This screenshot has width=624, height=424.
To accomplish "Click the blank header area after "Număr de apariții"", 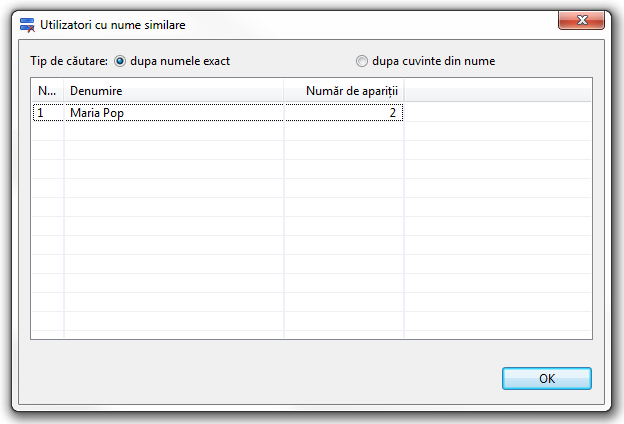I will coord(497,91).
